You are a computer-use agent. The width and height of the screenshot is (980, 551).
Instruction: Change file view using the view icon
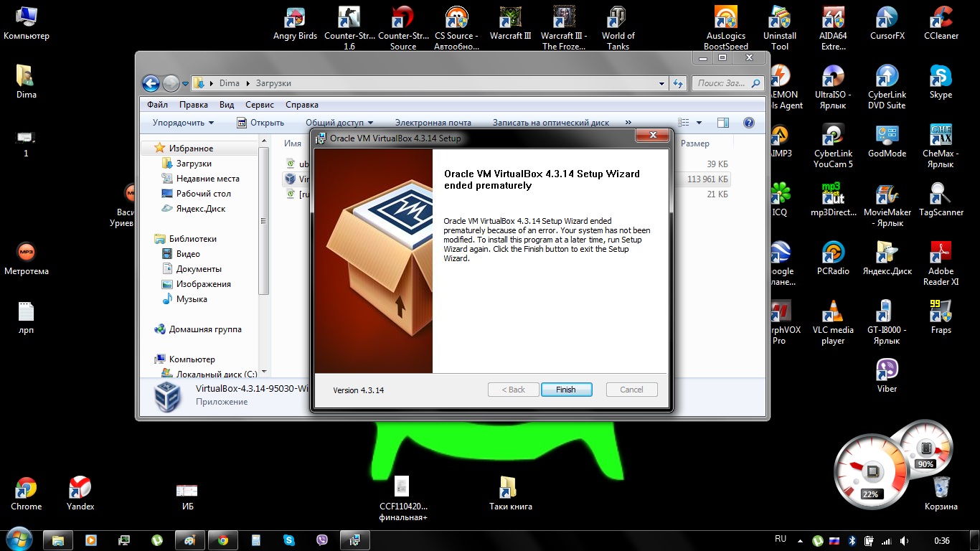tap(684, 123)
